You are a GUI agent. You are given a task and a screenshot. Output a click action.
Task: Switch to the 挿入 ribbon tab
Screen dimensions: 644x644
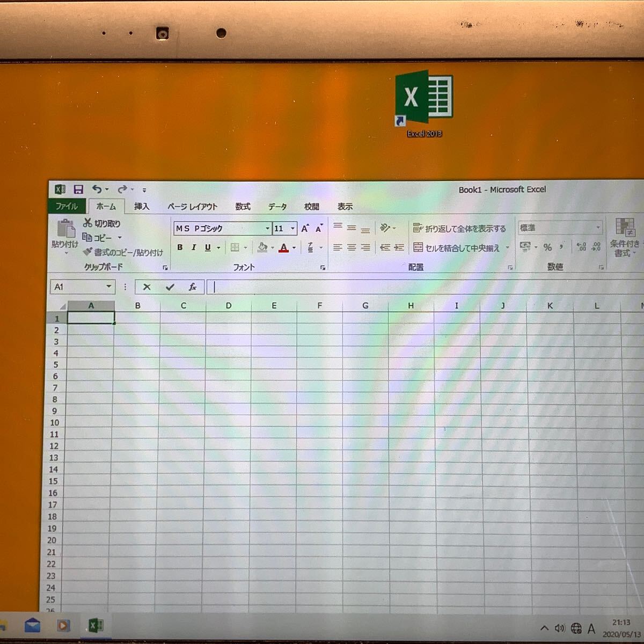tap(141, 206)
